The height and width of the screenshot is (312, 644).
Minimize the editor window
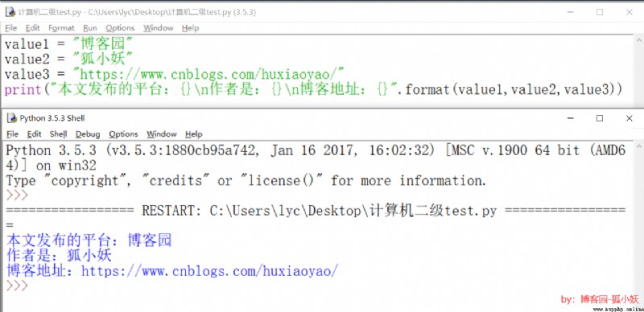(570, 12)
